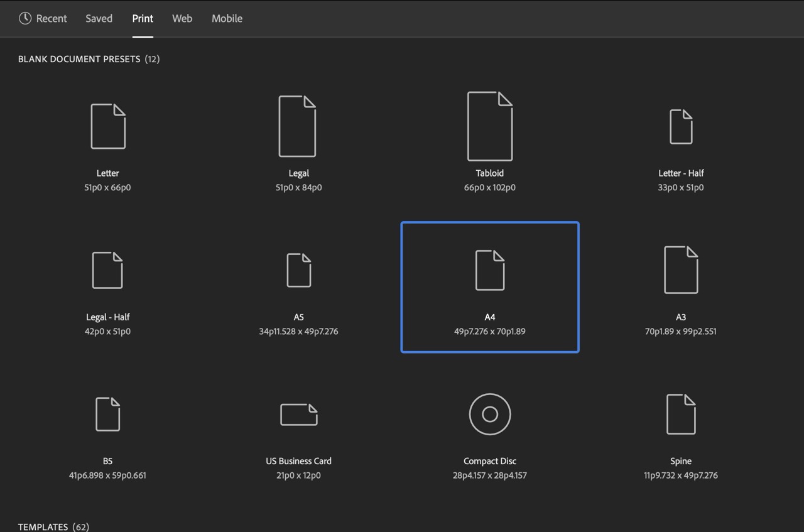The width and height of the screenshot is (804, 532).
Task: Click the A5 preset name label
Action: coord(299,317)
